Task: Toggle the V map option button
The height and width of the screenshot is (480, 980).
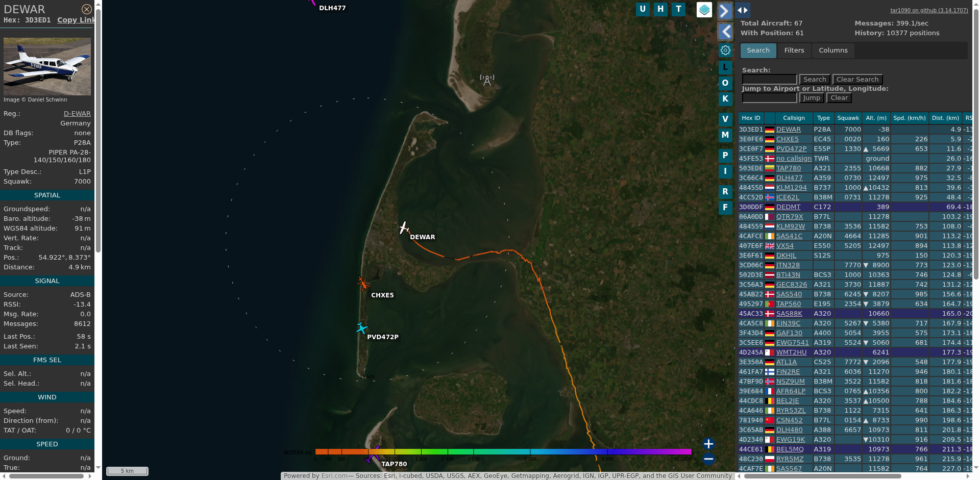Action: pos(725,119)
